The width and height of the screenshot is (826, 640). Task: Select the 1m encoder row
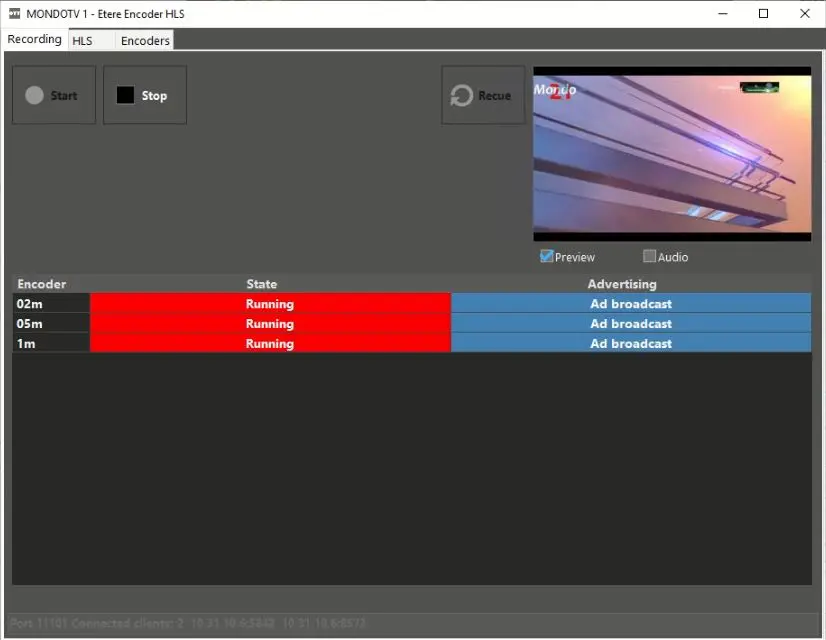pyautogui.click(x=50, y=344)
